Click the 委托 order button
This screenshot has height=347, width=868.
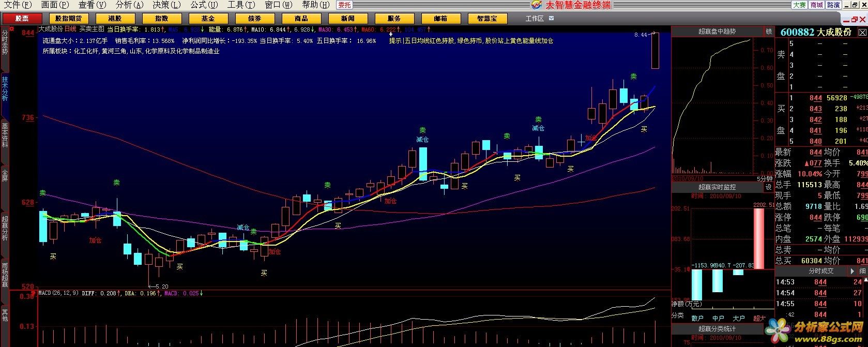pos(344,5)
